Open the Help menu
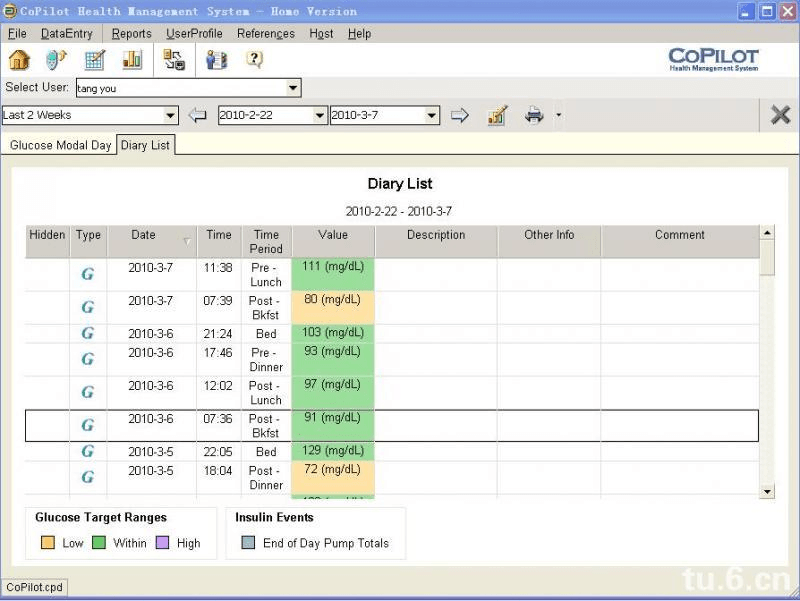Image resolution: width=800 pixels, height=601 pixels. (360, 34)
